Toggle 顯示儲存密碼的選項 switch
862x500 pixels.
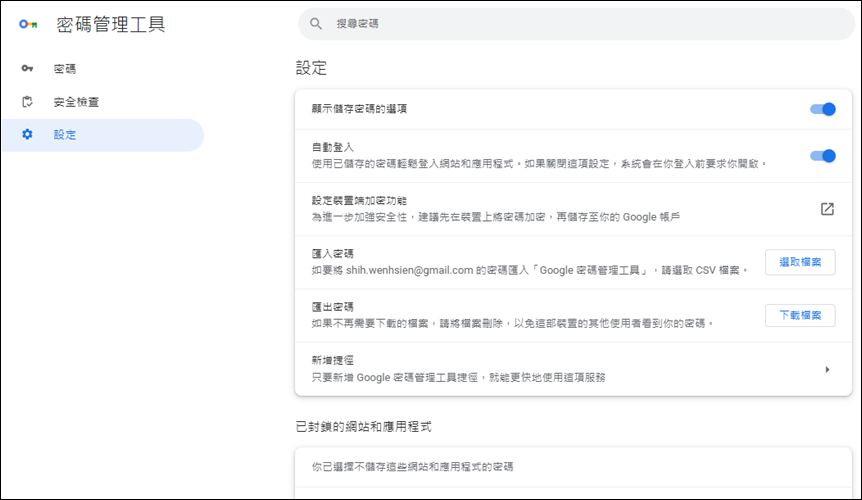(823, 109)
